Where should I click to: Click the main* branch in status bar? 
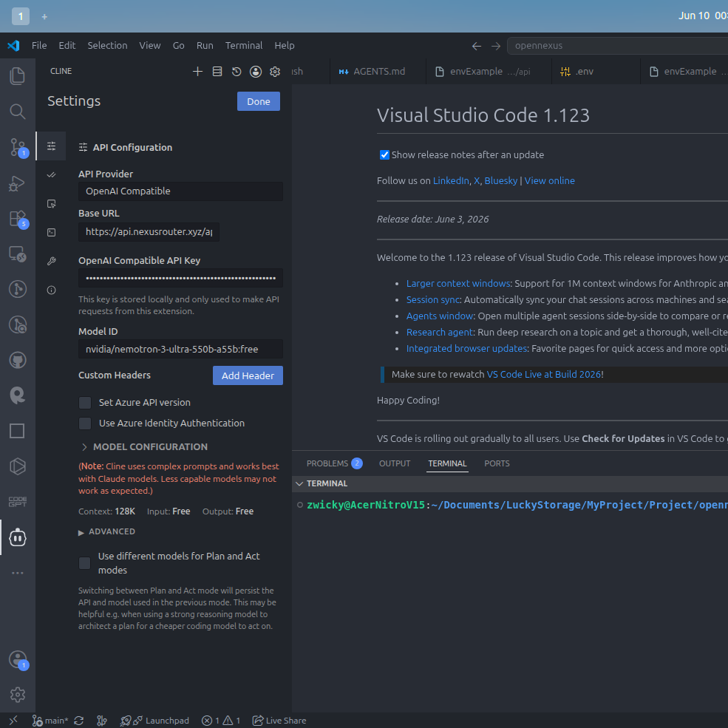pyautogui.click(x=50, y=721)
